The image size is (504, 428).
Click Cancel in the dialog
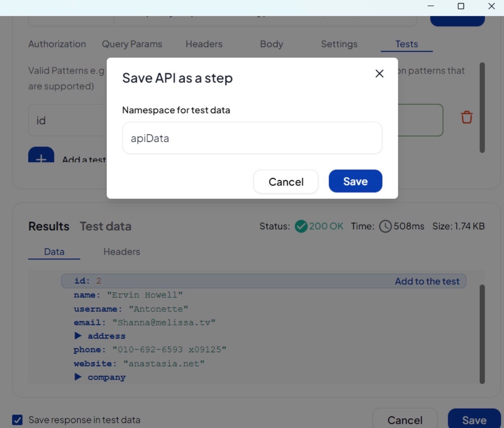pyautogui.click(x=286, y=182)
